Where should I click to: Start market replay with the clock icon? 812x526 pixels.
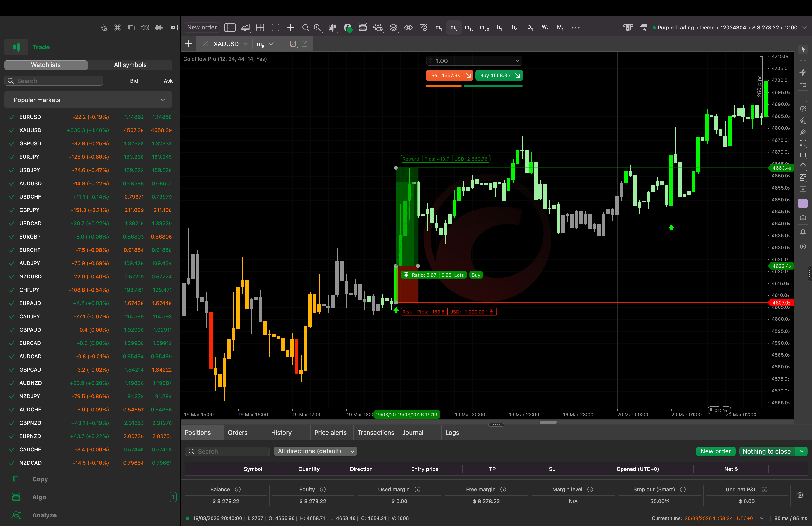point(803,246)
